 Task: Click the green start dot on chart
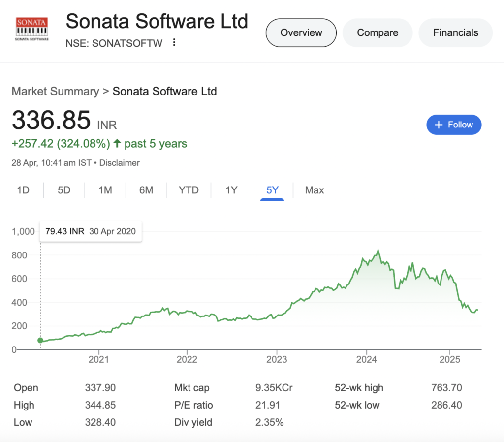(x=40, y=340)
